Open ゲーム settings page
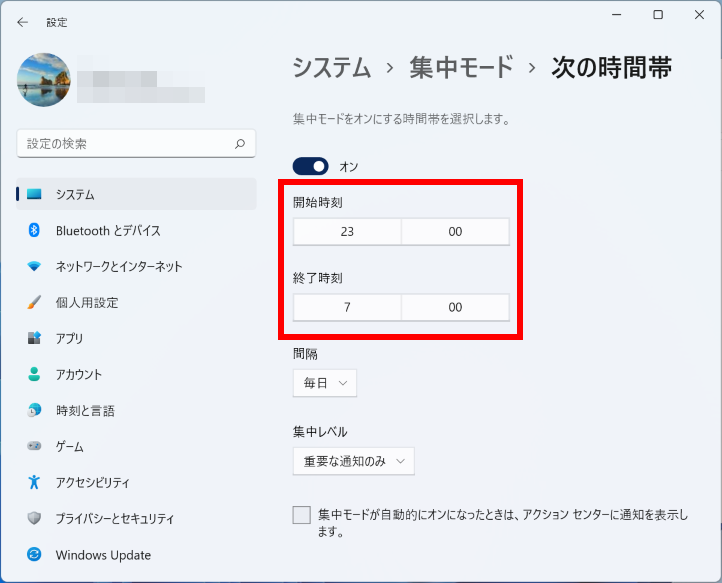The height and width of the screenshot is (583, 722). tap(136, 446)
